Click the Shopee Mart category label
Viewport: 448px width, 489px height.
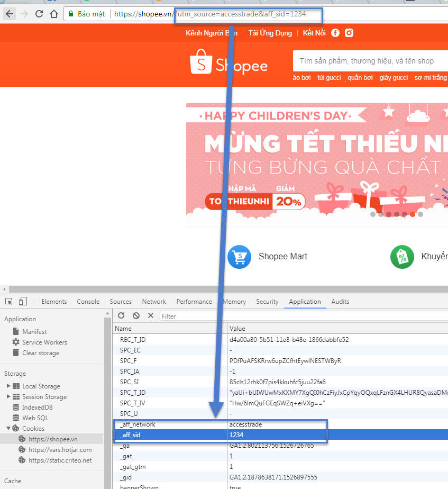[x=283, y=256]
